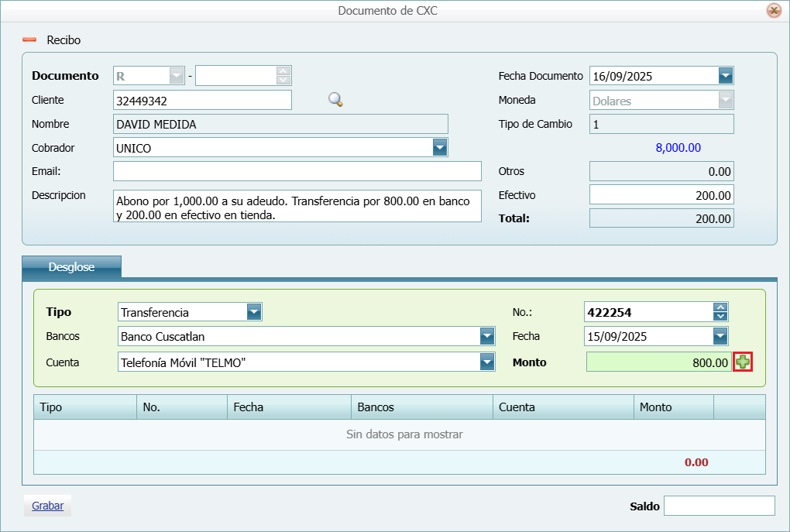Sort the table by Bancos column header
Image resolution: width=790 pixels, height=532 pixels.
(421, 407)
